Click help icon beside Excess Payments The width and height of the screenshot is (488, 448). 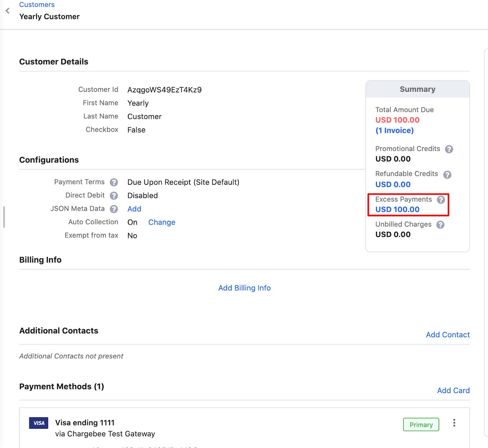tap(441, 200)
